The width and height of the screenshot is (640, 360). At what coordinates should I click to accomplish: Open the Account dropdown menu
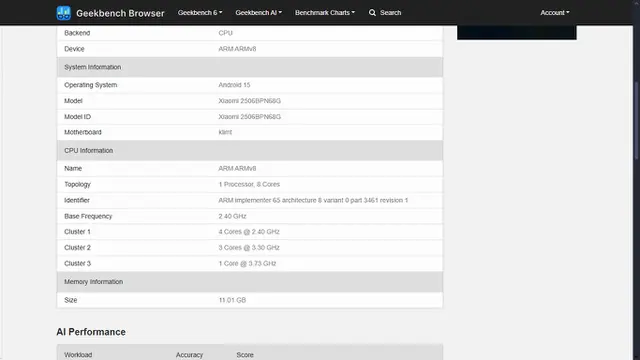coord(555,13)
